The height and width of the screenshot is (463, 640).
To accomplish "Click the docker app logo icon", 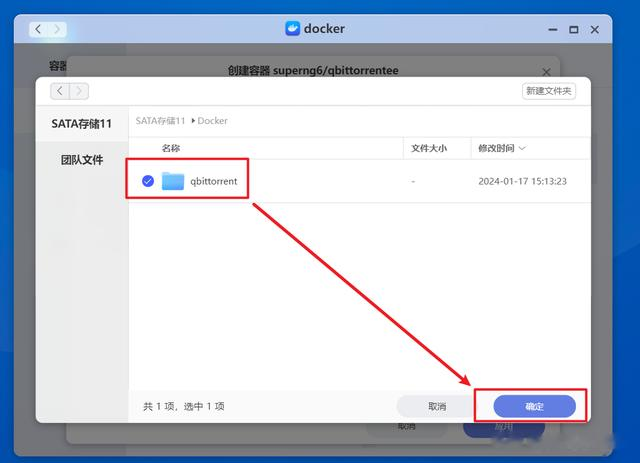I will click(292, 29).
